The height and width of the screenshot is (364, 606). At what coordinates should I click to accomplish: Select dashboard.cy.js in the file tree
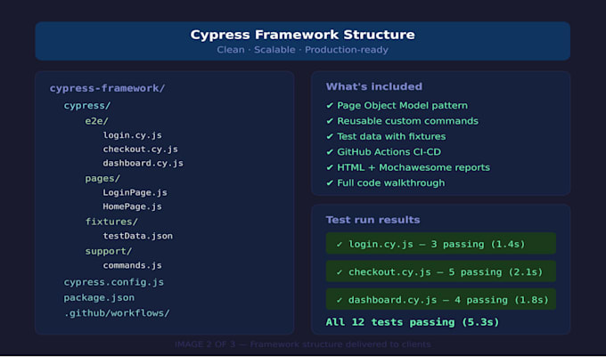coord(143,163)
